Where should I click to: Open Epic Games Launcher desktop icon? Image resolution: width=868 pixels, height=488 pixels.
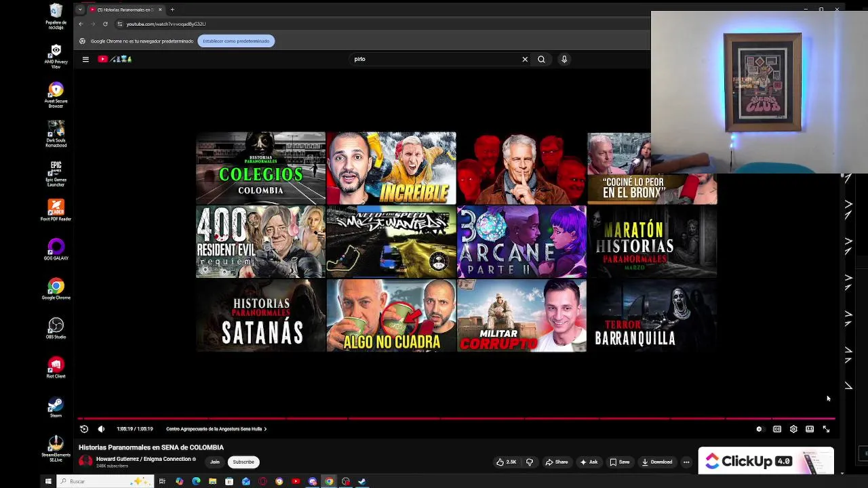tap(56, 174)
